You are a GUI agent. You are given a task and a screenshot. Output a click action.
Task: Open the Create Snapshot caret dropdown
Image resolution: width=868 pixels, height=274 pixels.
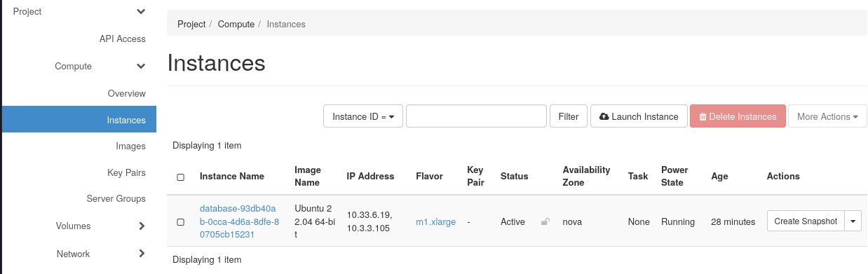853,221
